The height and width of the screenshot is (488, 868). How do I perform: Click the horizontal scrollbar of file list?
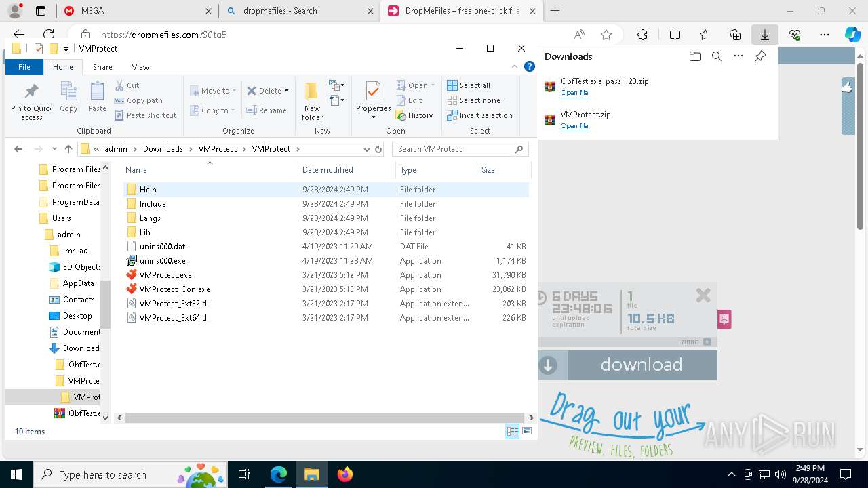(x=324, y=418)
